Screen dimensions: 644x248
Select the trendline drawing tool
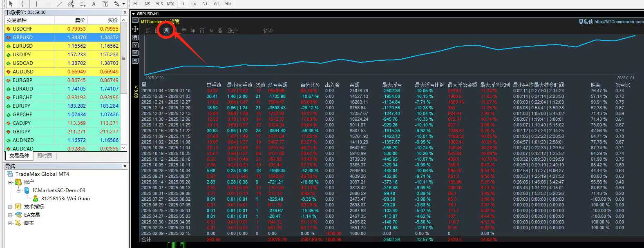(60, 4)
